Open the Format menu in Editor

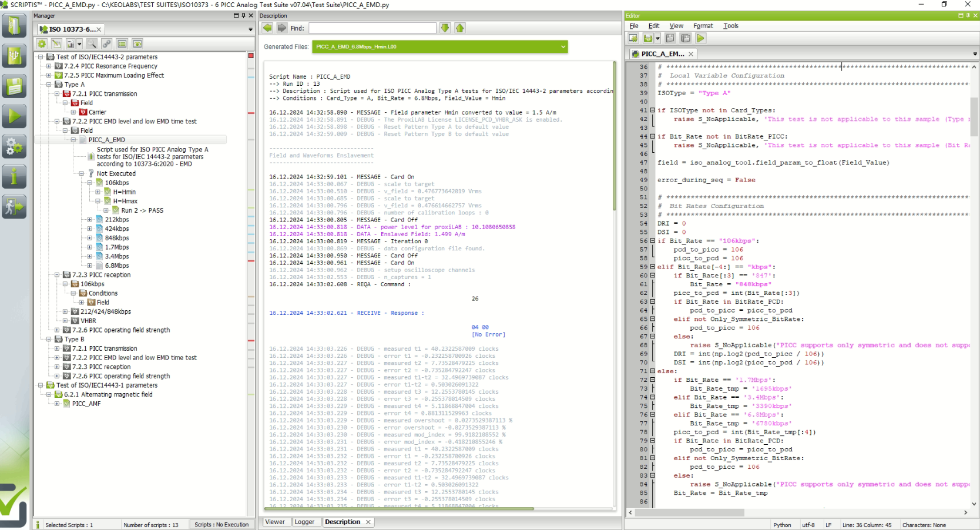pos(703,26)
